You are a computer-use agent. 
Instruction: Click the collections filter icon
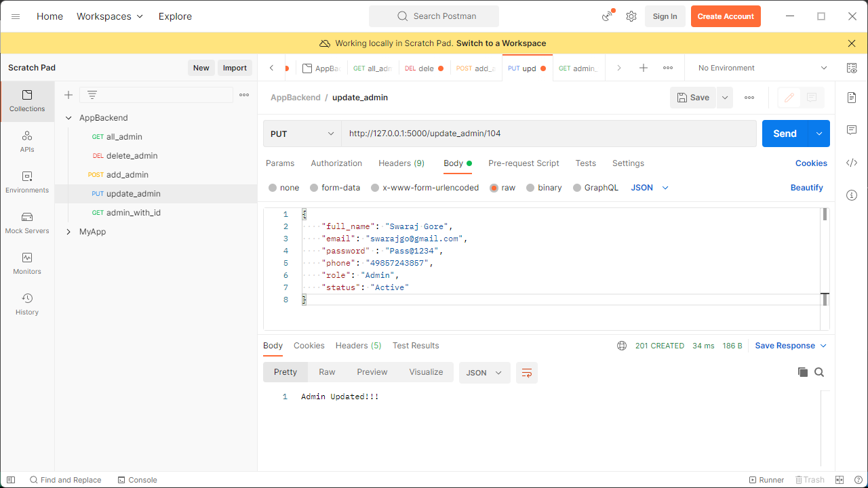point(92,95)
